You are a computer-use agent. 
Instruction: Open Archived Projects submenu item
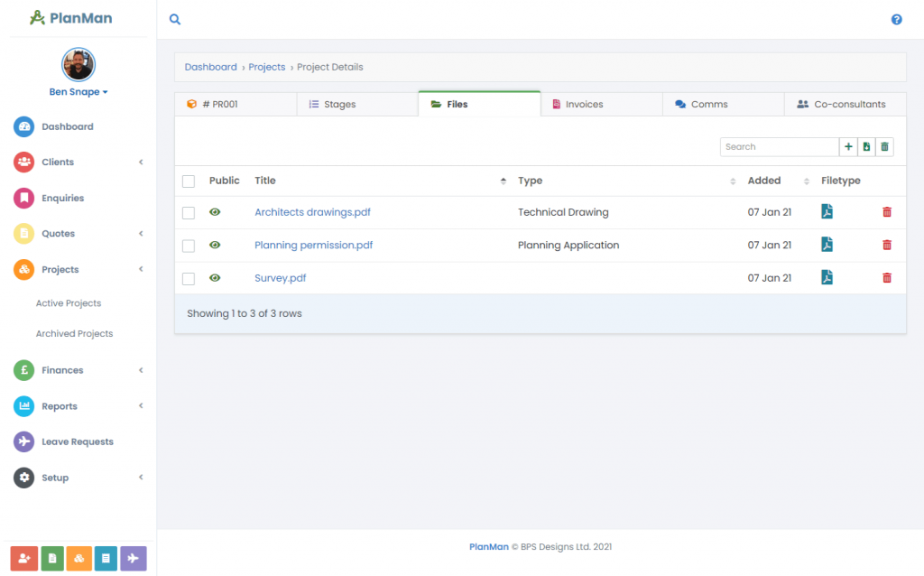74,334
